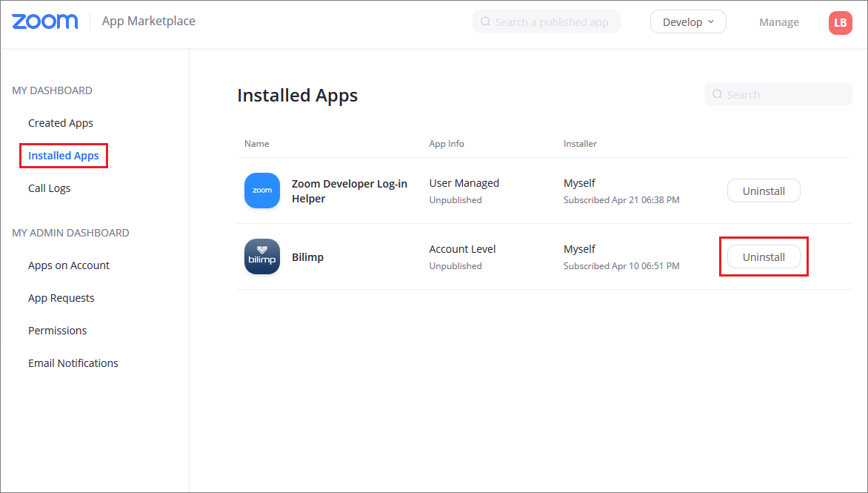Click the Installed Apps page heading
This screenshot has width=868, height=493.
coord(297,96)
